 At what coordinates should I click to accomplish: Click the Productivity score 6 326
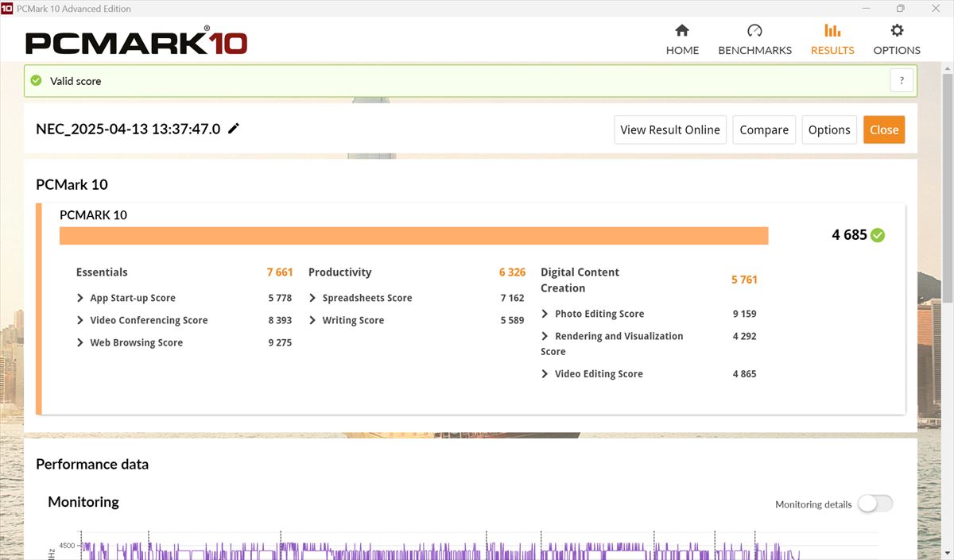click(512, 272)
